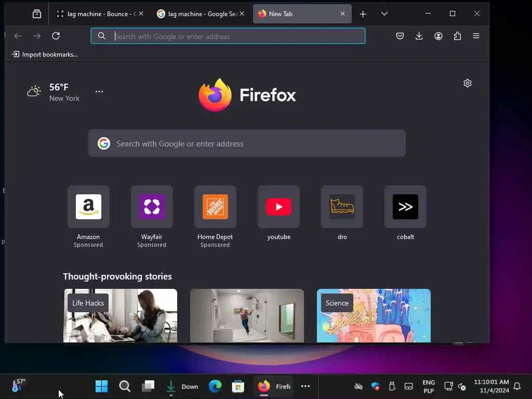Focus the center Google search box

pyautogui.click(x=247, y=143)
